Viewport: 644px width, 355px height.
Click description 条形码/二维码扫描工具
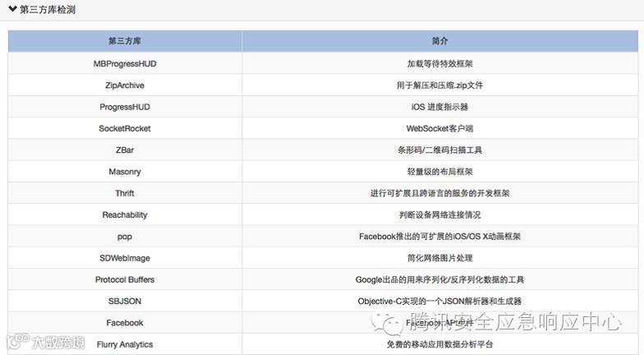click(440, 150)
